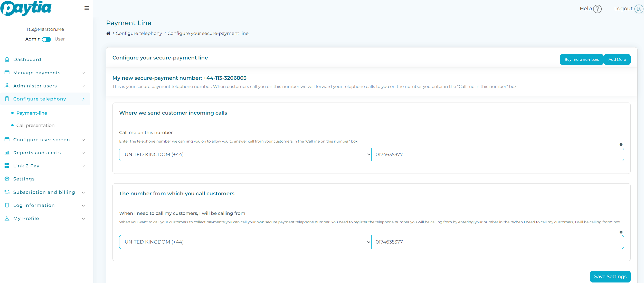Click the Add More button
The height and width of the screenshot is (283, 644).
(x=617, y=59)
